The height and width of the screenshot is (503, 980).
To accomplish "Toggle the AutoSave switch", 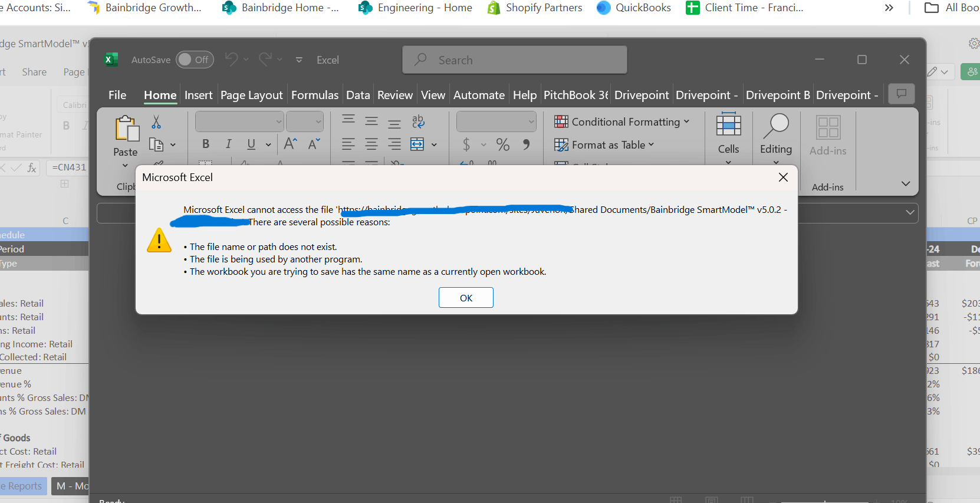I will coord(195,60).
